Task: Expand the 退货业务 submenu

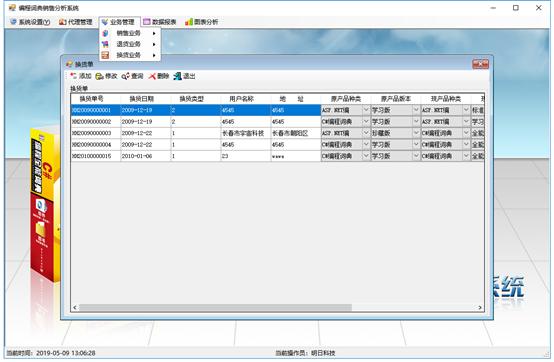Action: (130, 44)
